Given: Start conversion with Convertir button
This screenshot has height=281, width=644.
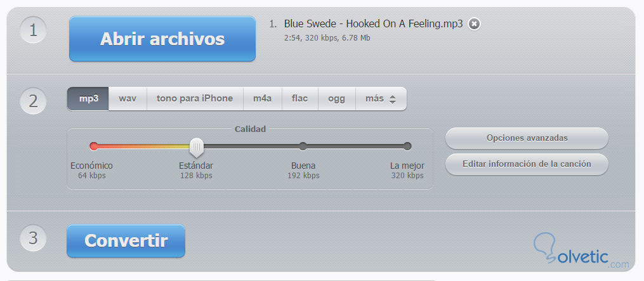Looking at the screenshot, I should tap(126, 241).
